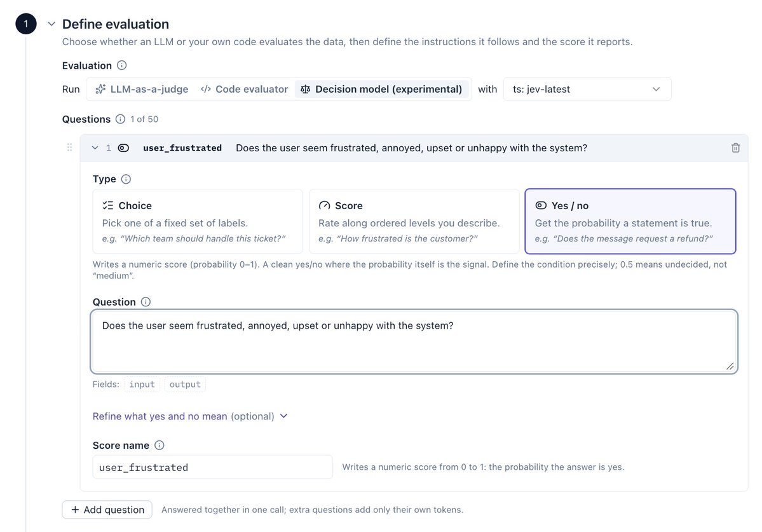Click the drag handle of question 1
The image size is (762, 532).
[x=69, y=147]
